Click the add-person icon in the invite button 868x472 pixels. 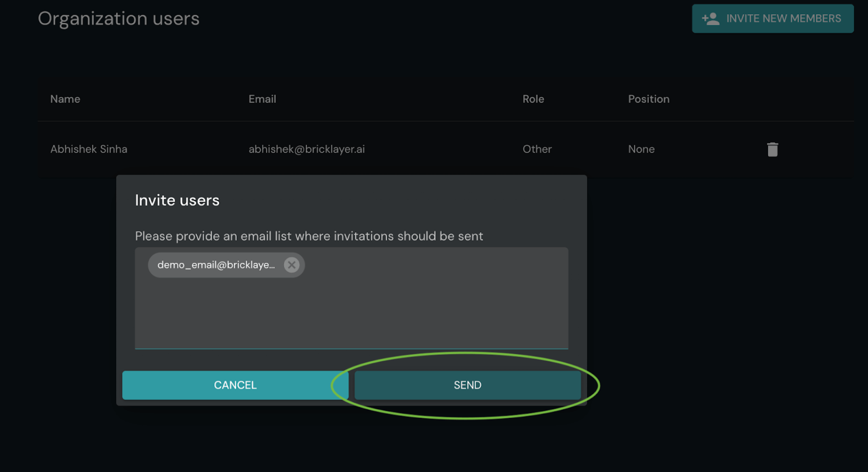710,19
